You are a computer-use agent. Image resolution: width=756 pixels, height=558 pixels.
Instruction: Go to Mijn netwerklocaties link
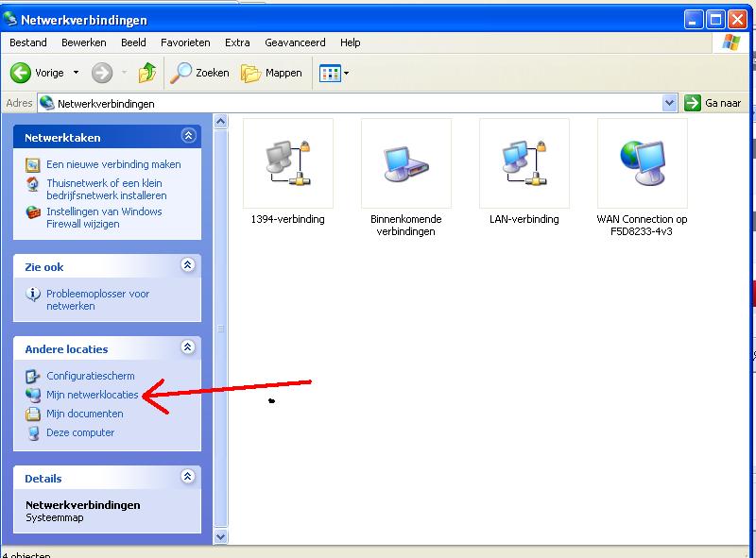tap(92, 395)
